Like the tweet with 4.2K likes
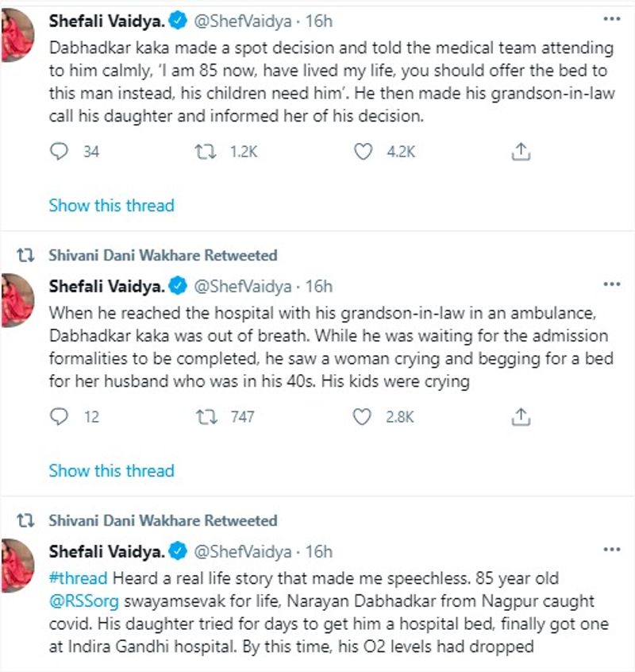The width and height of the screenshot is (635, 672). pos(364,151)
